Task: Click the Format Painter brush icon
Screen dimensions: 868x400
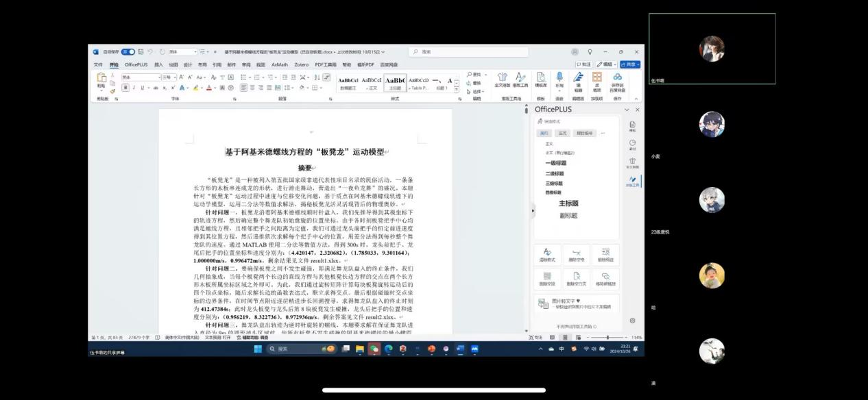Action: coord(112,90)
